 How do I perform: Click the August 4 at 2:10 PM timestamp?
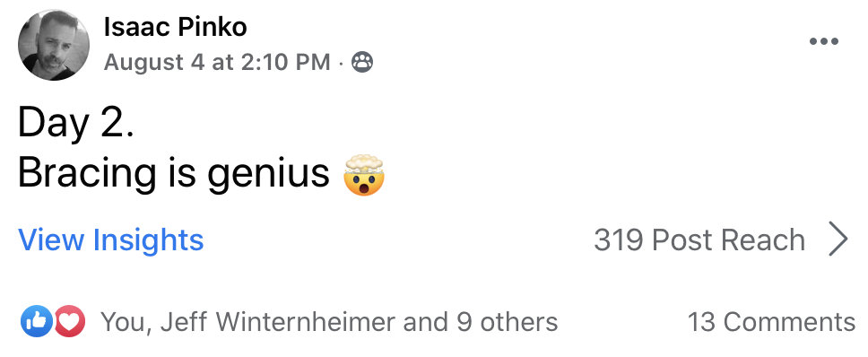pyautogui.click(x=217, y=62)
